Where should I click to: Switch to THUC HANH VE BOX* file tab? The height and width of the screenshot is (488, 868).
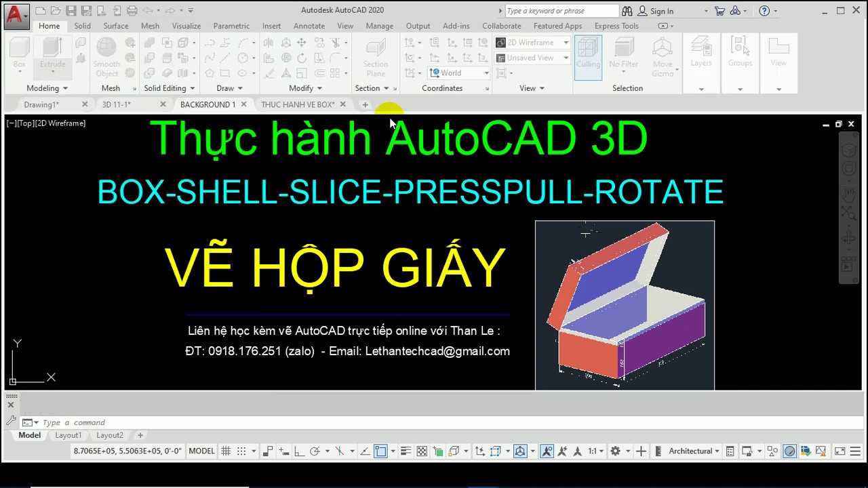click(298, 104)
